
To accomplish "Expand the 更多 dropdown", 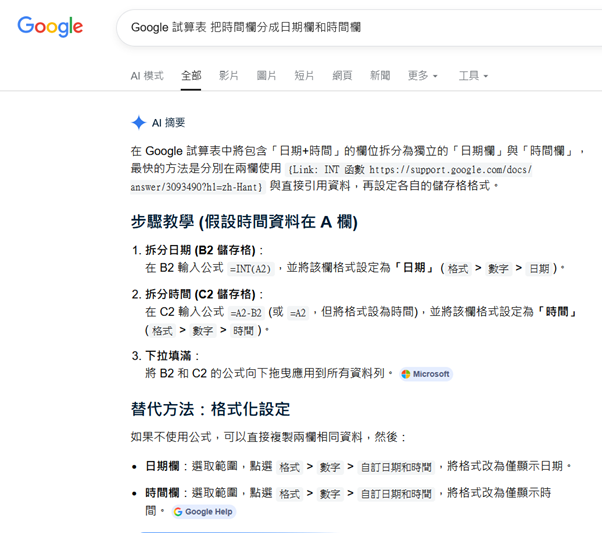I will point(422,76).
